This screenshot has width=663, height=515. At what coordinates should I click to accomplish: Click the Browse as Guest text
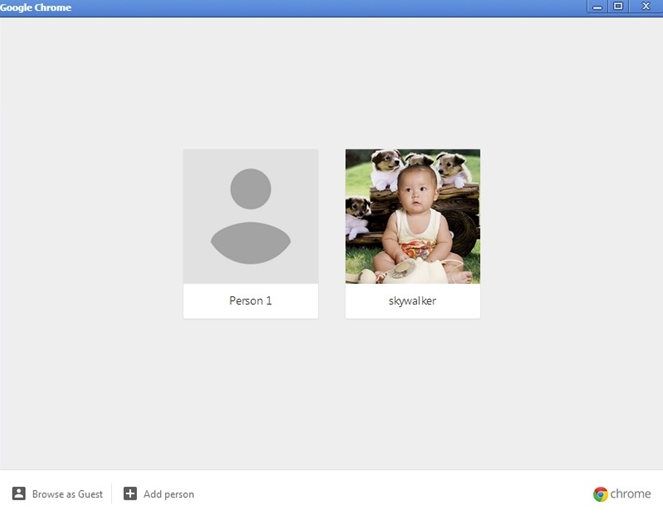[68, 494]
